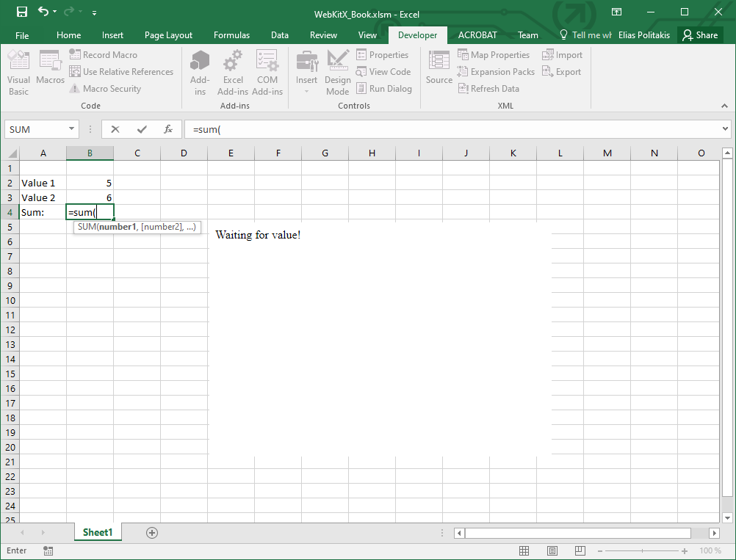
Task: Click the Share button
Action: point(700,35)
